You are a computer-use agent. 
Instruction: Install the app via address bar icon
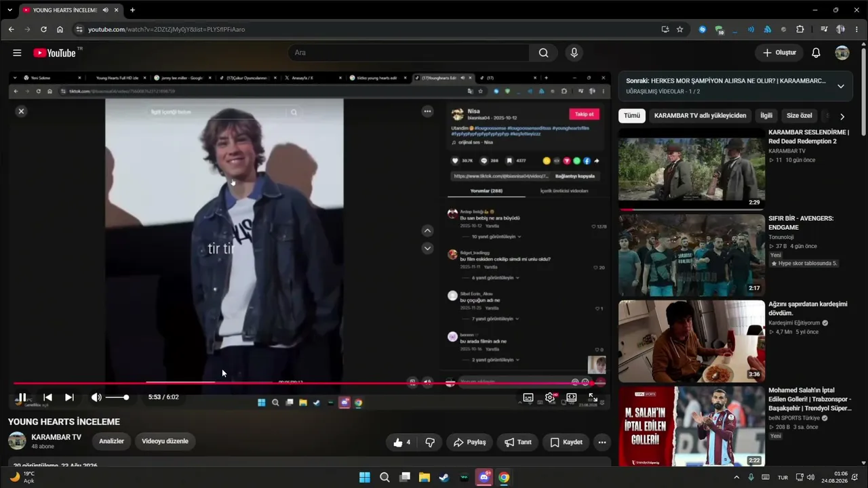point(665,29)
